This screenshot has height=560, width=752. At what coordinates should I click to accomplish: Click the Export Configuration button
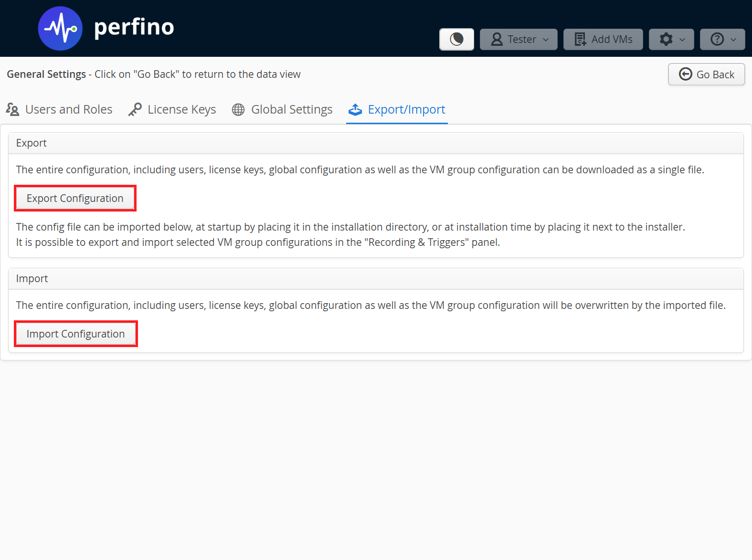[75, 198]
